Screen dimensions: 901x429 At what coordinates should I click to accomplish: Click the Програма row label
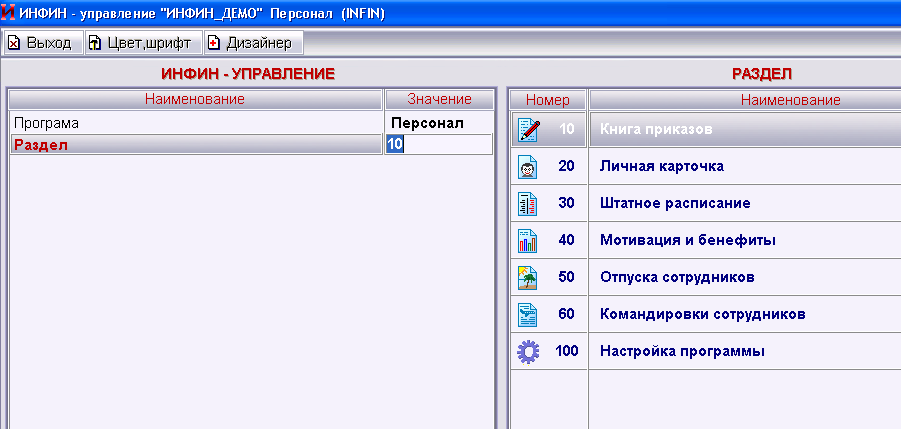47,123
